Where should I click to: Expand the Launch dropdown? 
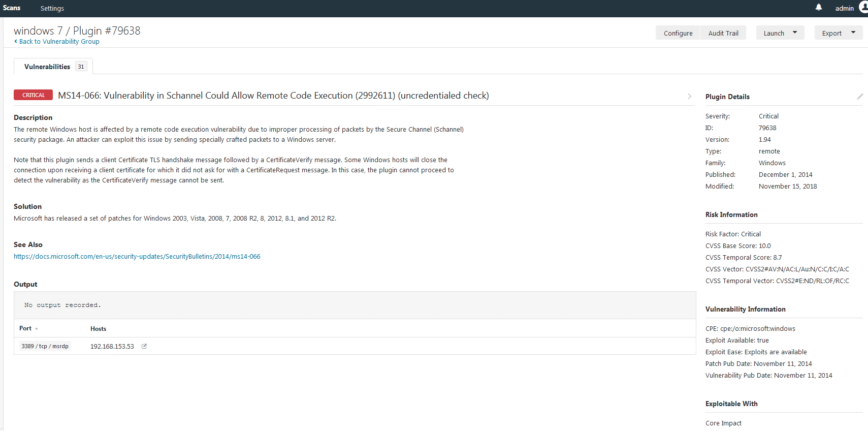tap(795, 33)
